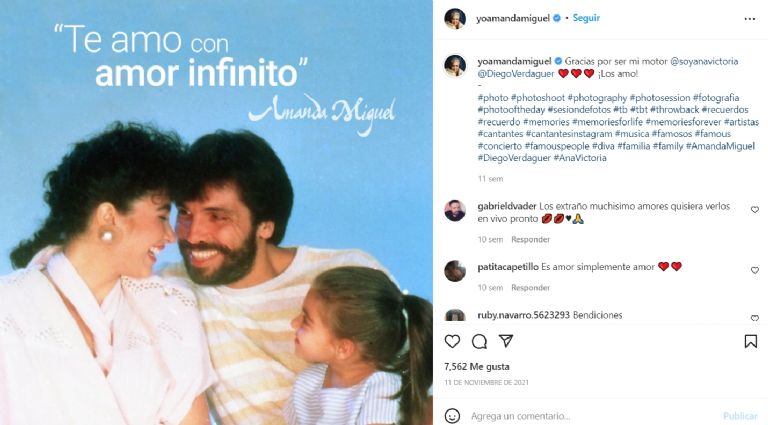
Task: Reply to gabrieldvader with Responder
Action: coord(530,239)
